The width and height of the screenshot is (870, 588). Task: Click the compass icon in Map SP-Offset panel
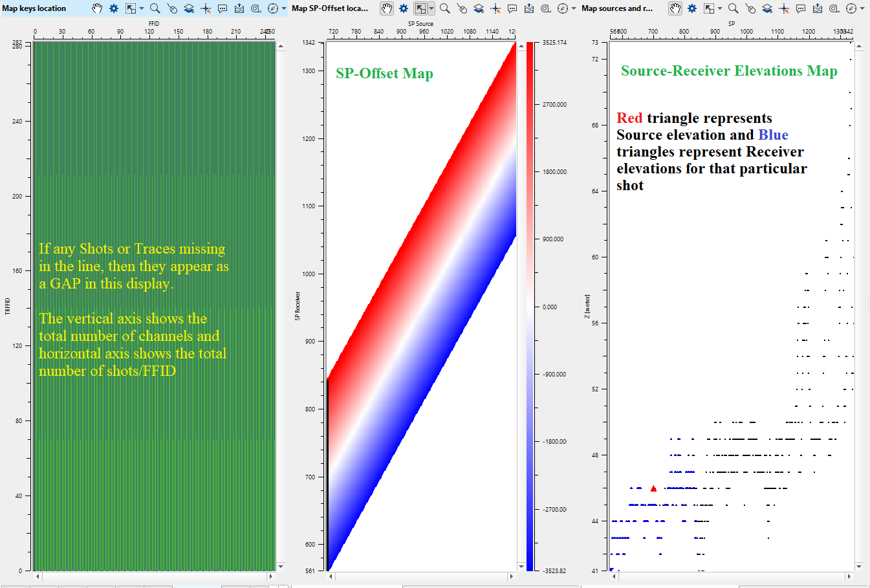(x=563, y=8)
